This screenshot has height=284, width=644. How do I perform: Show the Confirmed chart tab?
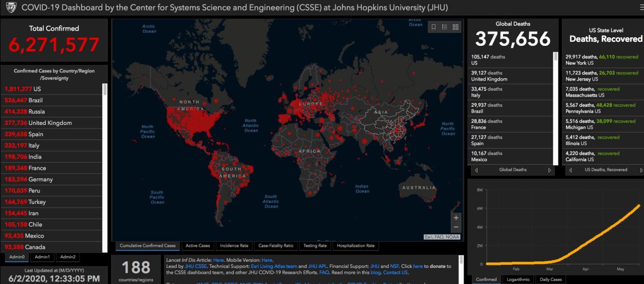487,279
